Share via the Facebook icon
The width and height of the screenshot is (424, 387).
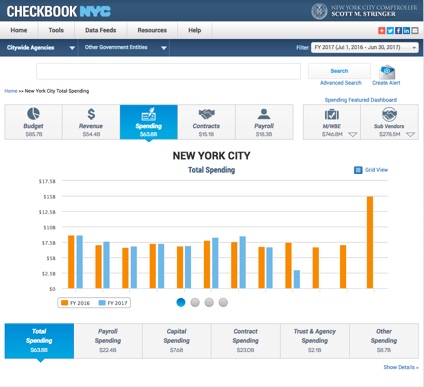click(398, 31)
